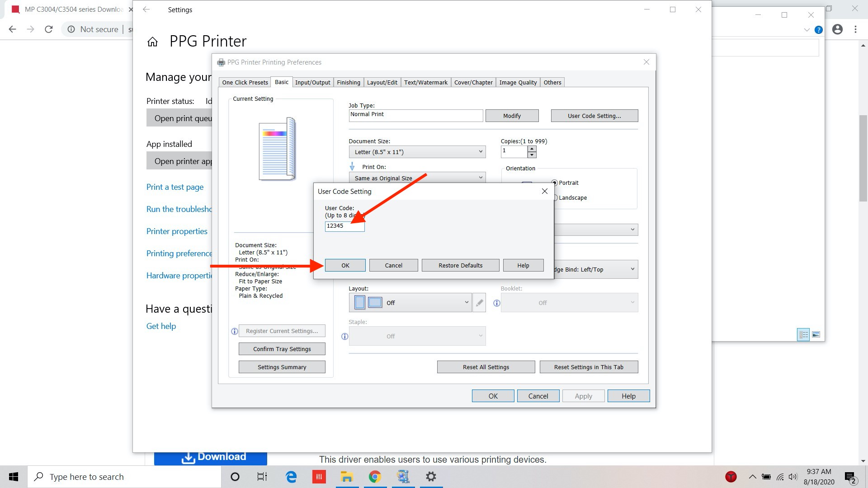Click info icon beside Booklet dropdown
The image size is (868, 488).
[496, 303]
